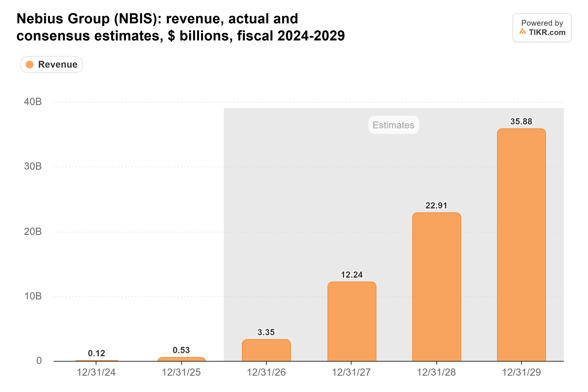
Task: Click the 0.53 data label
Action: pos(181,350)
